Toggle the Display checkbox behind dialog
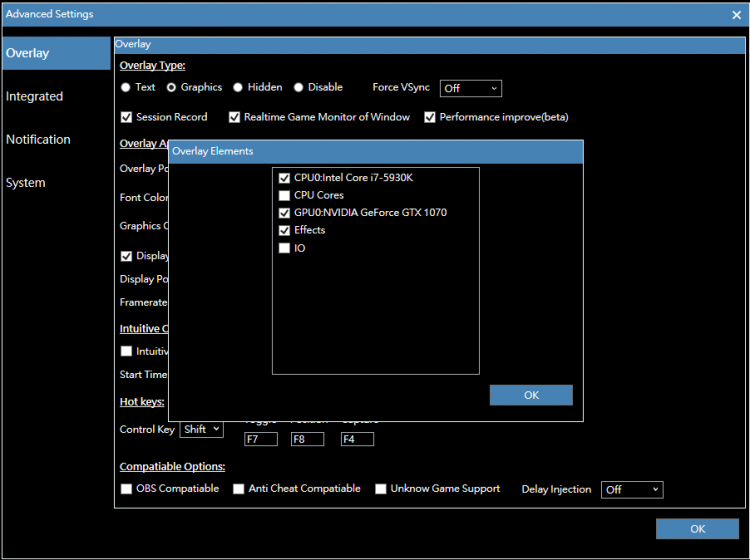 [126, 256]
